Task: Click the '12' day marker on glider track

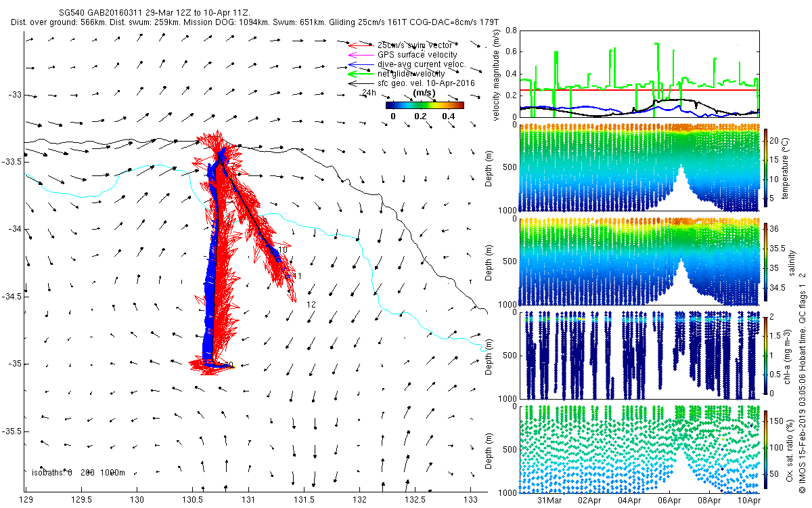Action: point(311,305)
